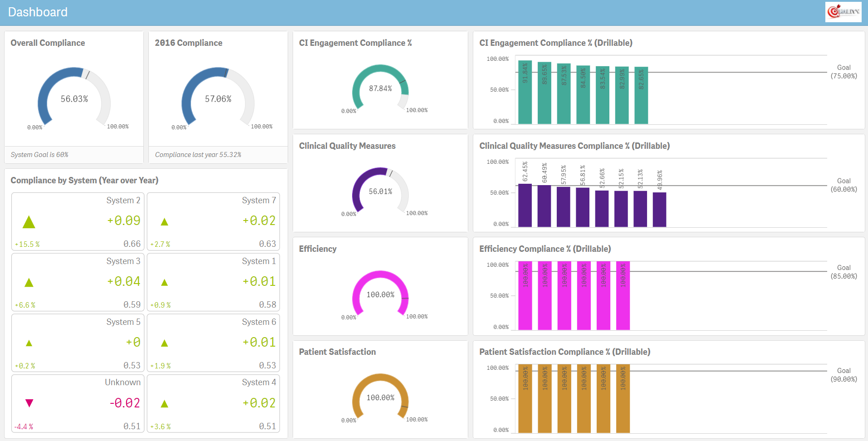Click the '-0.02' value in the Unknown tile
Screen dimensions: 868x441
click(x=125, y=403)
